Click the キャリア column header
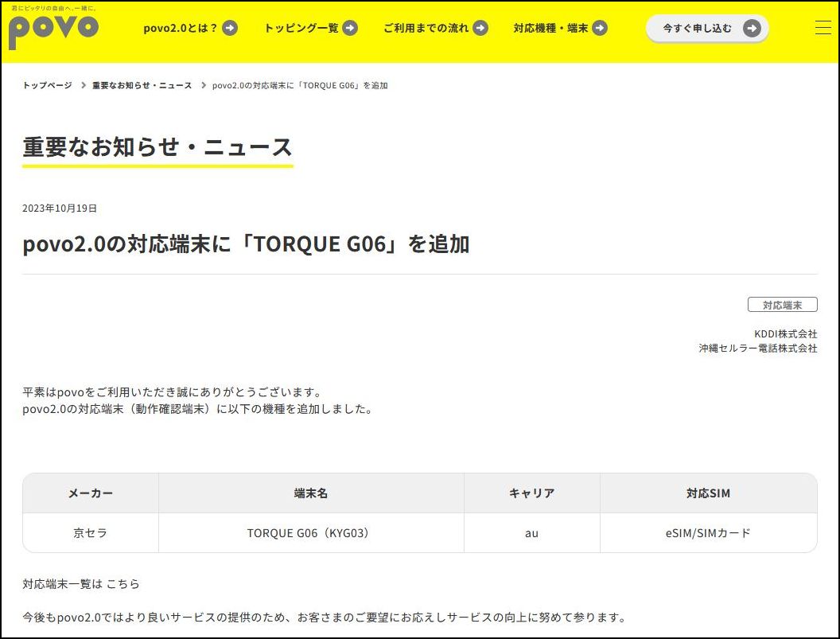The height and width of the screenshot is (639, 840). click(x=531, y=493)
